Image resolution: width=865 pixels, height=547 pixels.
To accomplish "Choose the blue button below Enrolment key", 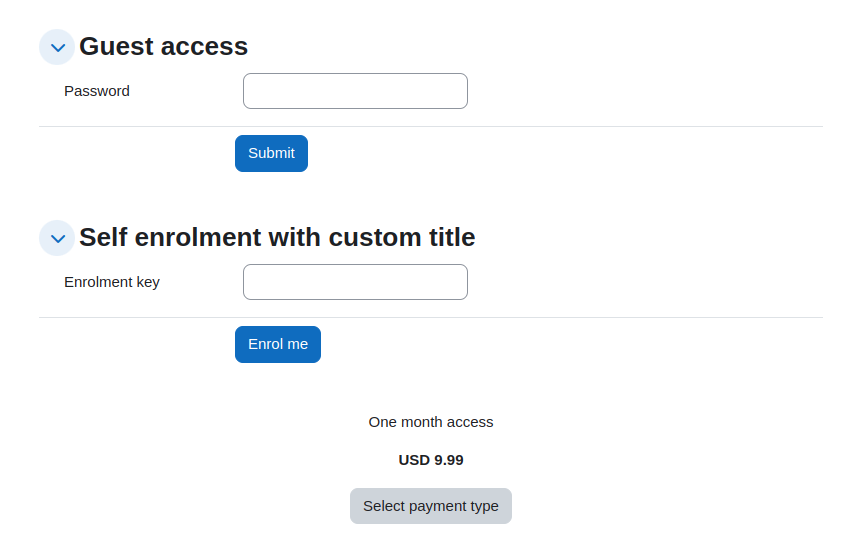I will (x=278, y=344).
